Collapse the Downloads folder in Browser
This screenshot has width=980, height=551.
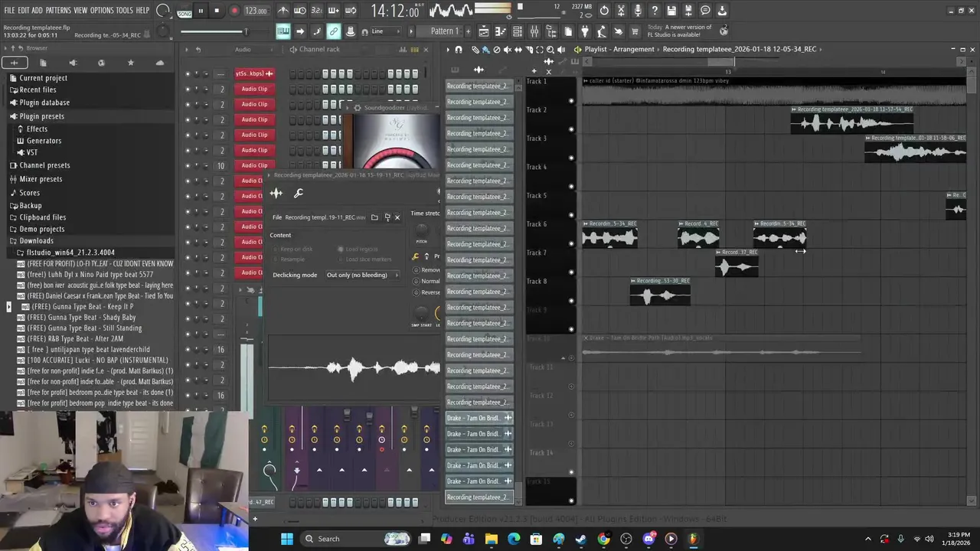click(36, 240)
